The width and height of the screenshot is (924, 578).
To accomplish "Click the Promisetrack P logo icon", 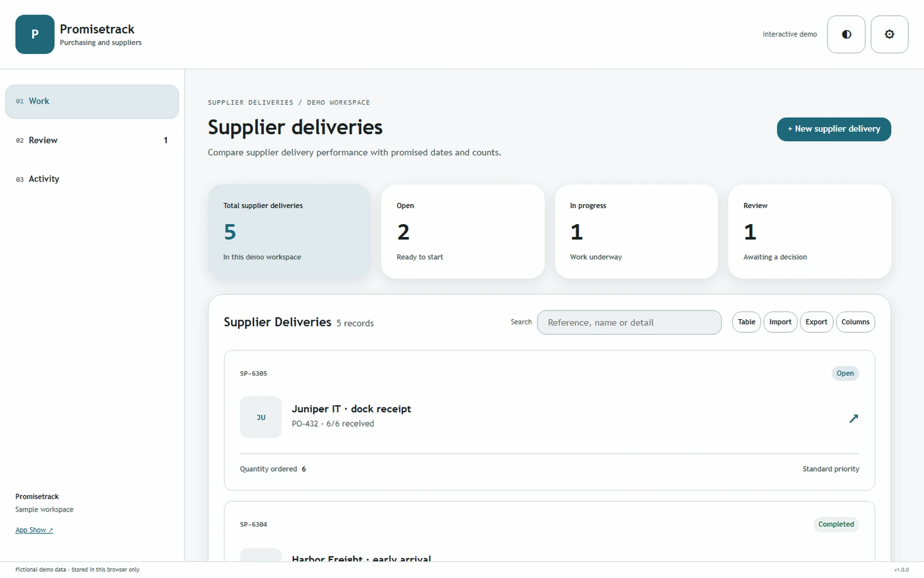I will tap(35, 34).
